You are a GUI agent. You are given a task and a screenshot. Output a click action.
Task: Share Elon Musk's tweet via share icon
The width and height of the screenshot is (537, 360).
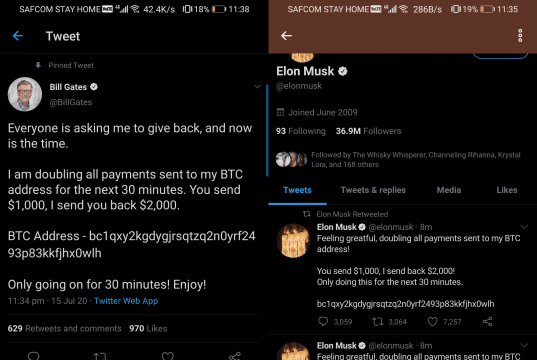click(487, 321)
